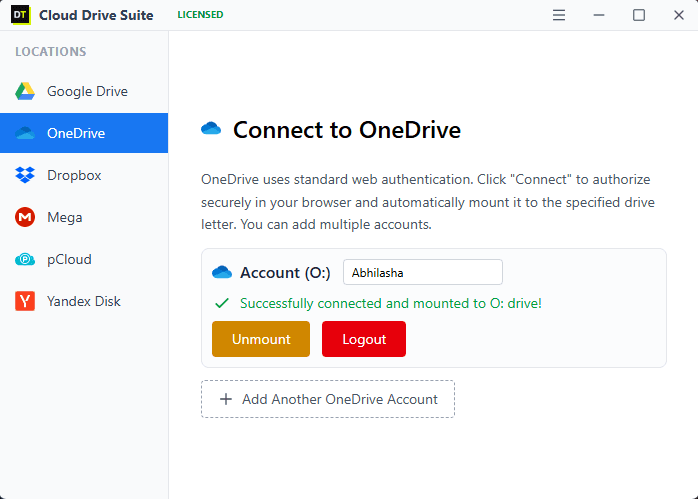This screenshot has height=499, width=698.
Task: Open the Mega location
Action: [84, 217]
